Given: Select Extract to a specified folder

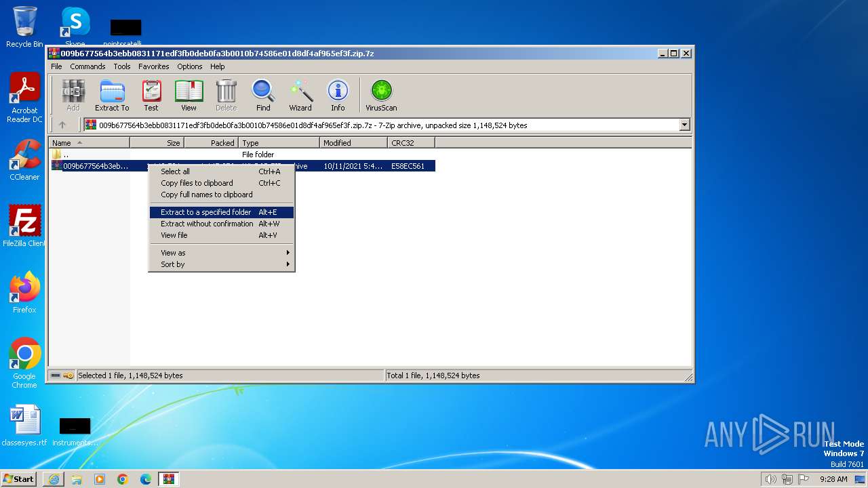Looking at the screenshot, I should click(x=222, y=212).
